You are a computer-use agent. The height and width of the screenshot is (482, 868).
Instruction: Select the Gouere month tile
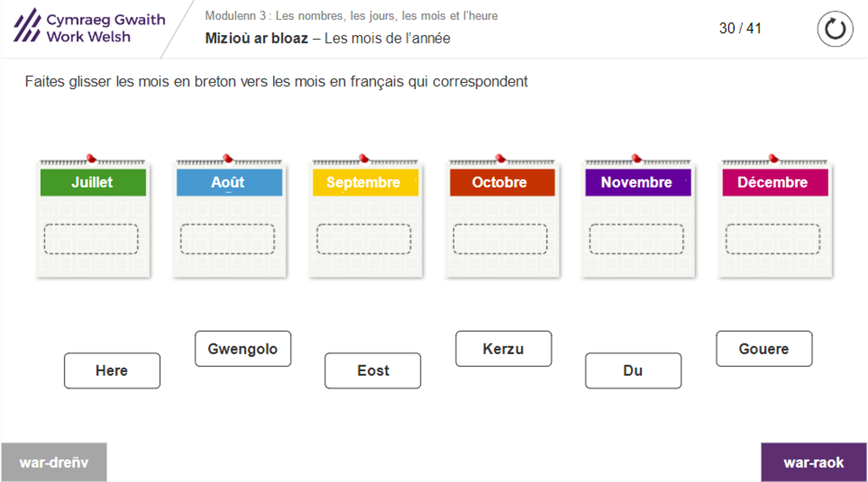click(764, 349)
